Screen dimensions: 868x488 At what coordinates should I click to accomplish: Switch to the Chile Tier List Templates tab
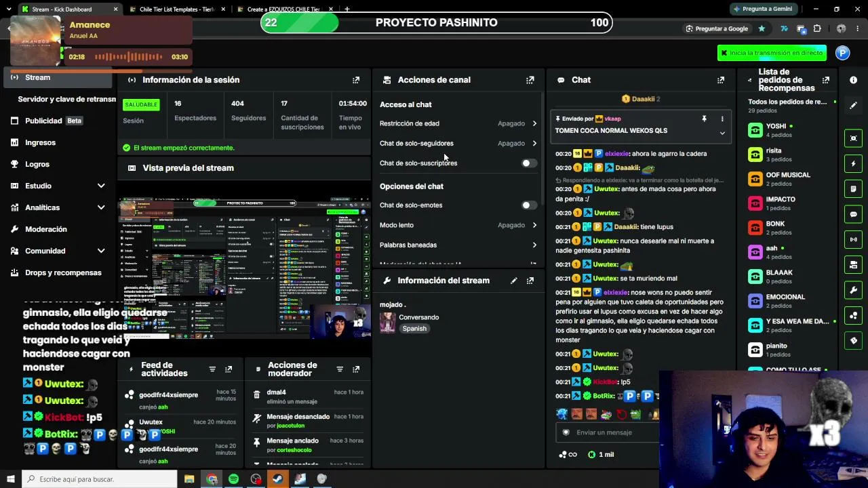(x=176, y=9)
